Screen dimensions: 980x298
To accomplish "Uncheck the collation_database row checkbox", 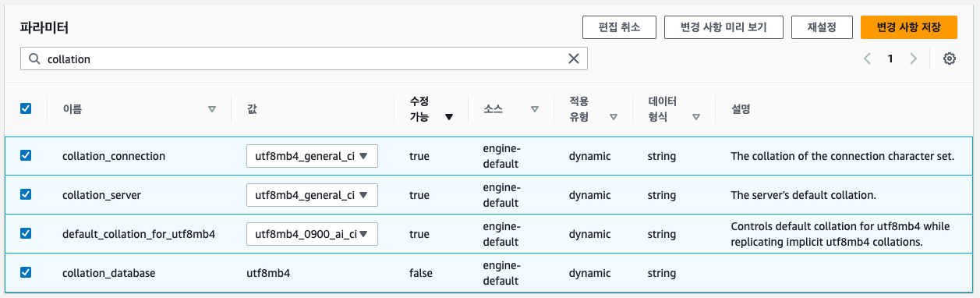I will tap(26, 272).
